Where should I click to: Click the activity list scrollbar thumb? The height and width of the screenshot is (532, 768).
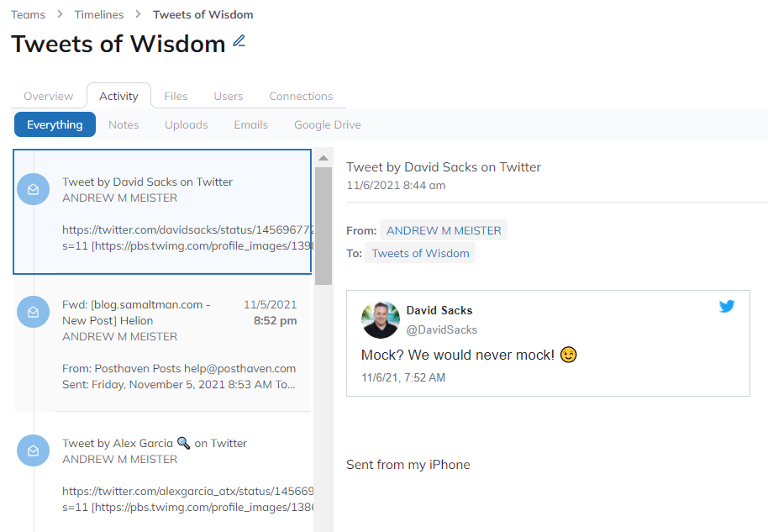click(x=324, y=226)
